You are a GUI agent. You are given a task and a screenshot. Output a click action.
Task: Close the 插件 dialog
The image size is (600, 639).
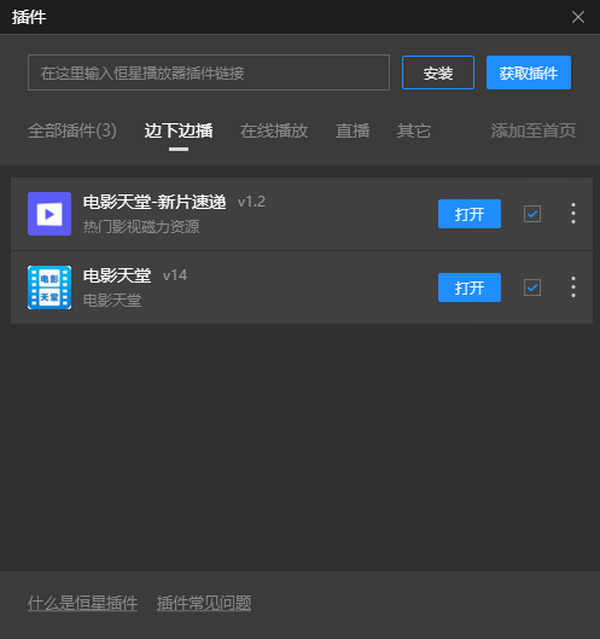(x=578, y=17)
